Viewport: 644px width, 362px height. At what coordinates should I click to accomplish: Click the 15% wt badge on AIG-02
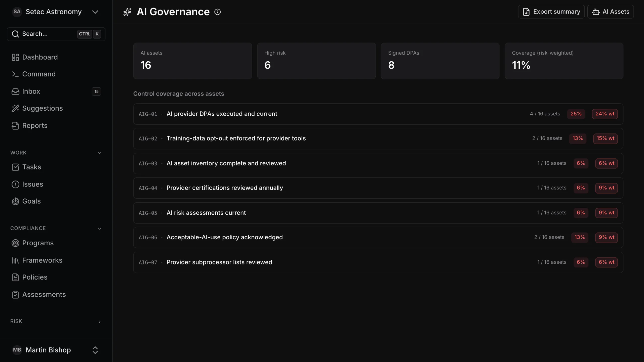(x=605, y=139)
